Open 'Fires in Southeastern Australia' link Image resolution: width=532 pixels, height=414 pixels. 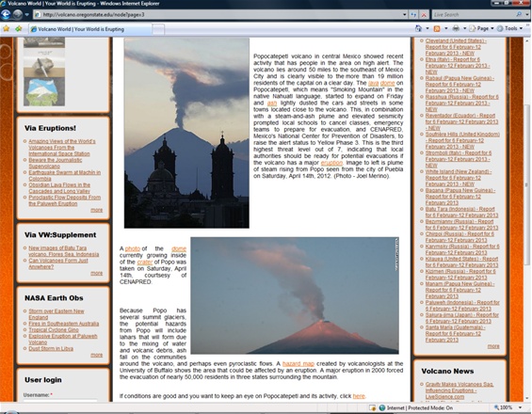pyautogui.click(x=64, y=324)
